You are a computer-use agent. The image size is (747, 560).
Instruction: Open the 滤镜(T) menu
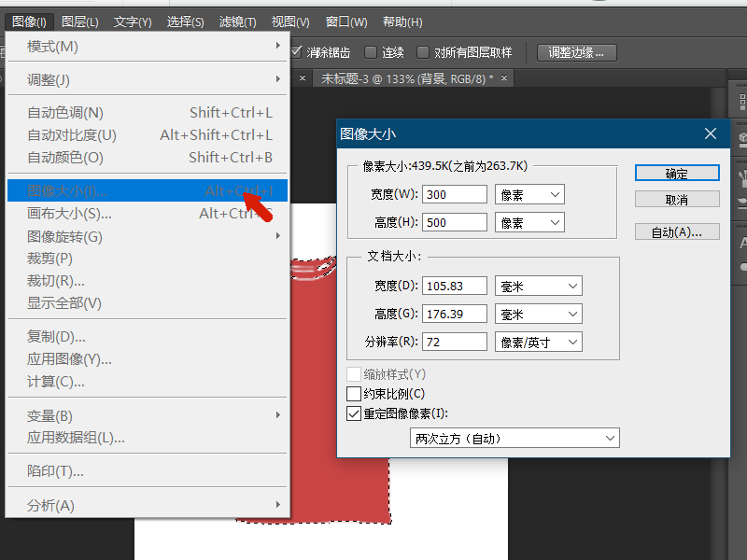237,21
